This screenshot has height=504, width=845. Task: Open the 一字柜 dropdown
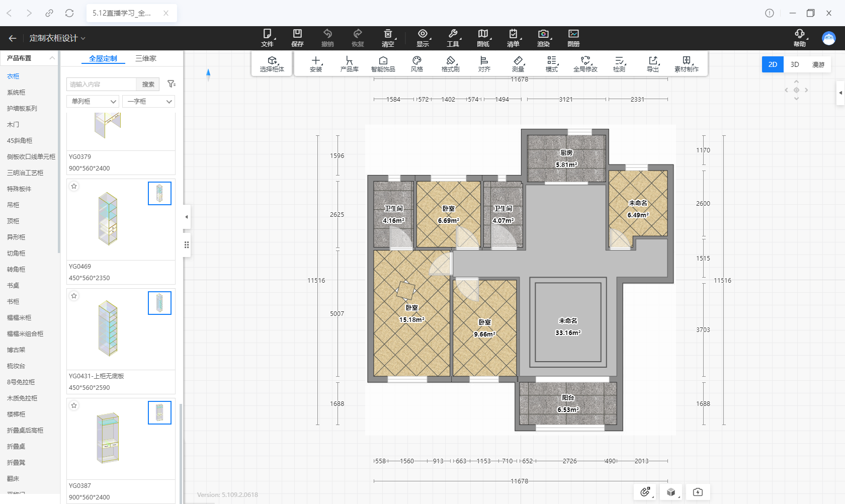(x=149, y=102)
